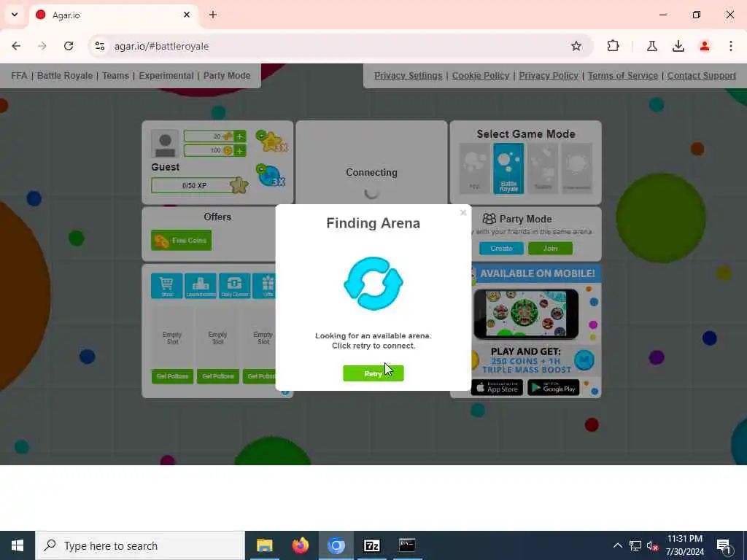The width and height of the screenshot is (747, 560).
Task: Click the App Store download badge
Action: [497, 388]
